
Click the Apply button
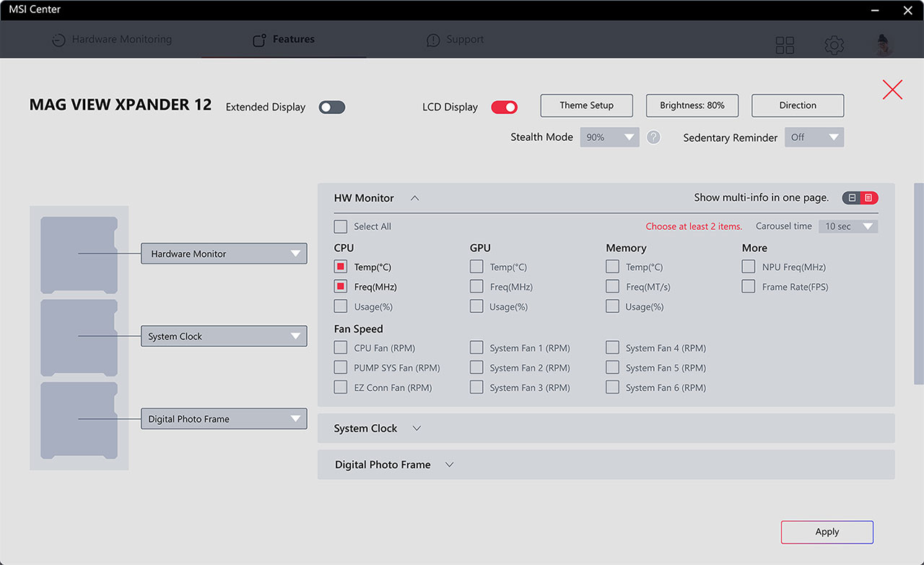[827, 532]
